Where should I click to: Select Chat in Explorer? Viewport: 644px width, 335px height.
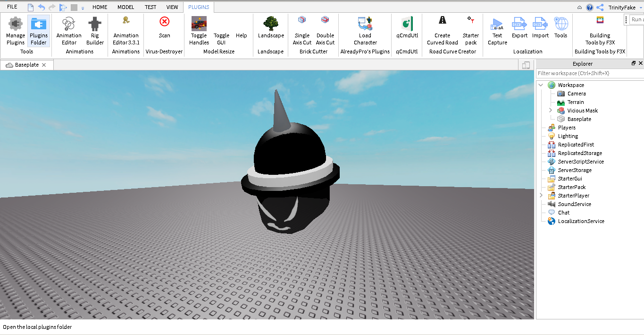tap(564, 213)
